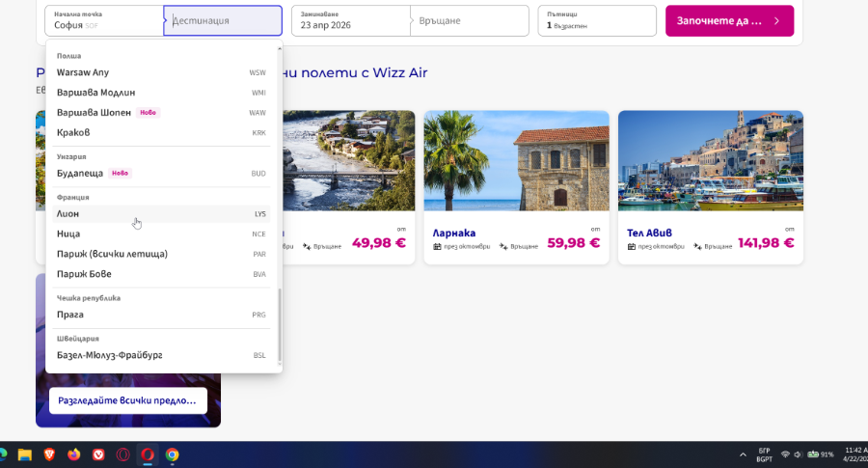This screenshot has width=868, height=468.
Task: Open the taskbar clock and date
Action: (x=855, y=454)
